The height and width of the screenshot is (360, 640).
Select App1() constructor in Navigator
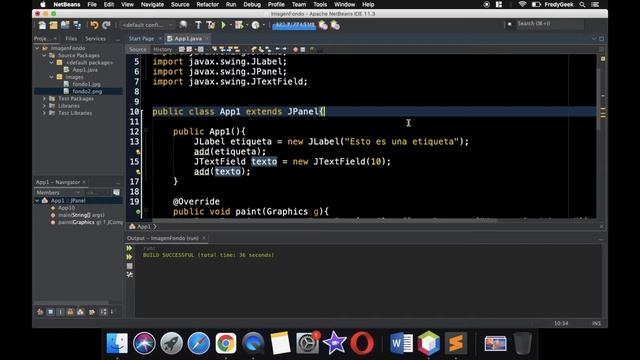pyautogui.click(x=66, y=208)
